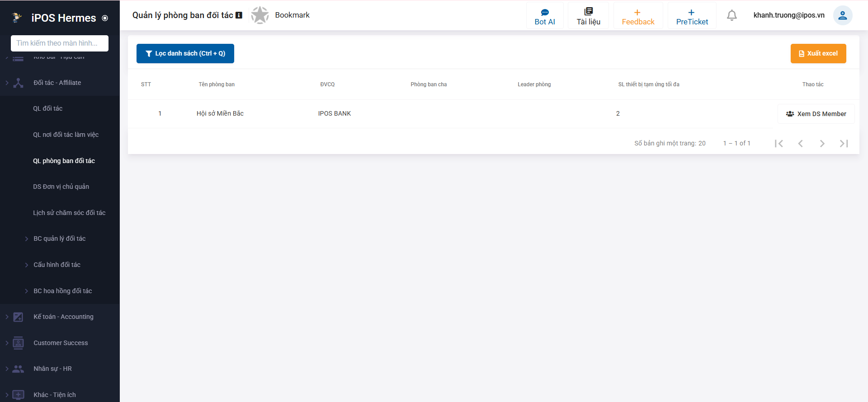Click the Bookmark label

point(292,15)
